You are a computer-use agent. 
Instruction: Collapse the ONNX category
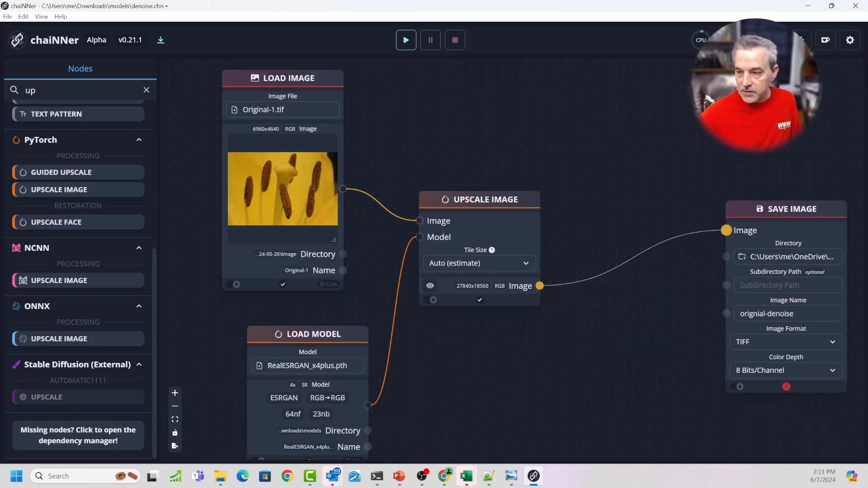[x=139, y=306]
